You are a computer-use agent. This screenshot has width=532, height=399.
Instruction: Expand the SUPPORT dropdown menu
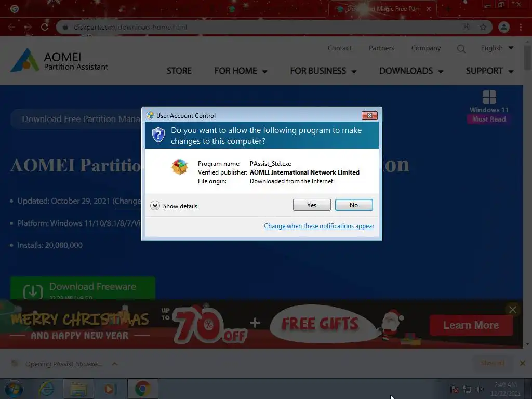click(489, 71)
